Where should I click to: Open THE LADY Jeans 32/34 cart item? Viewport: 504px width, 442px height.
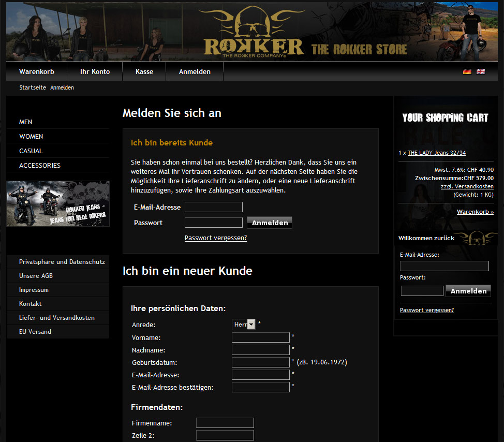pyautogui.click(x=437, y=153)
